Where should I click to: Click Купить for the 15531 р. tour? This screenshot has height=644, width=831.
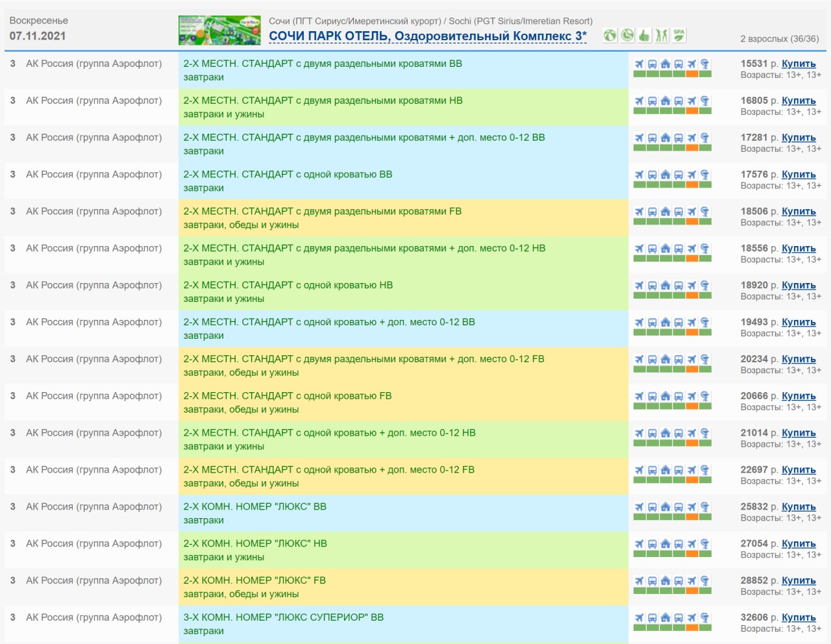point(799,64)
